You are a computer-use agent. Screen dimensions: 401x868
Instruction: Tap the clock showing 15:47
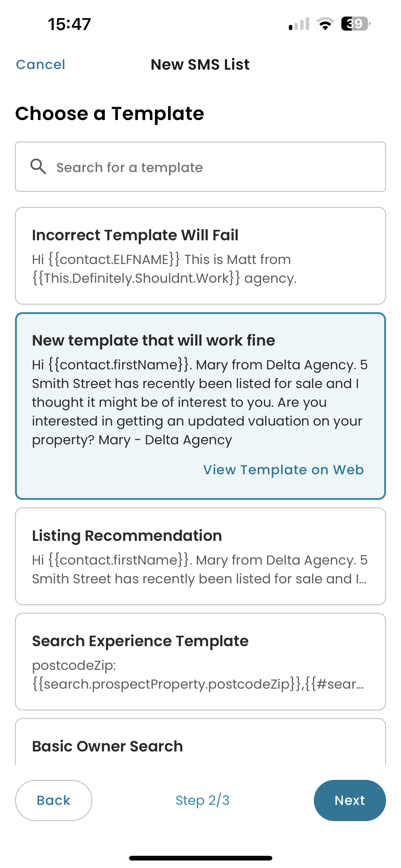click(x=69, y=24)
